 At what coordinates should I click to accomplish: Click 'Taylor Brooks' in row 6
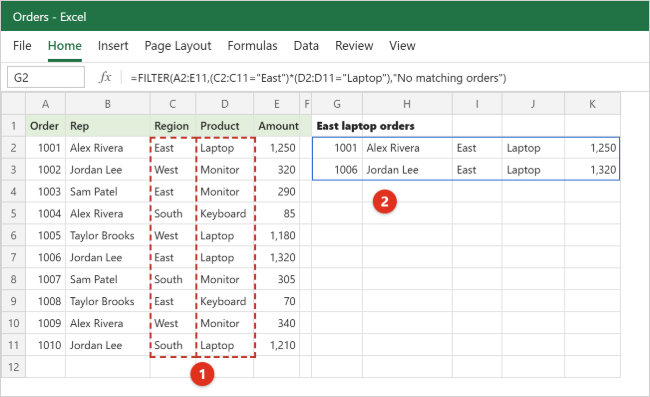(x=108, y=235)
